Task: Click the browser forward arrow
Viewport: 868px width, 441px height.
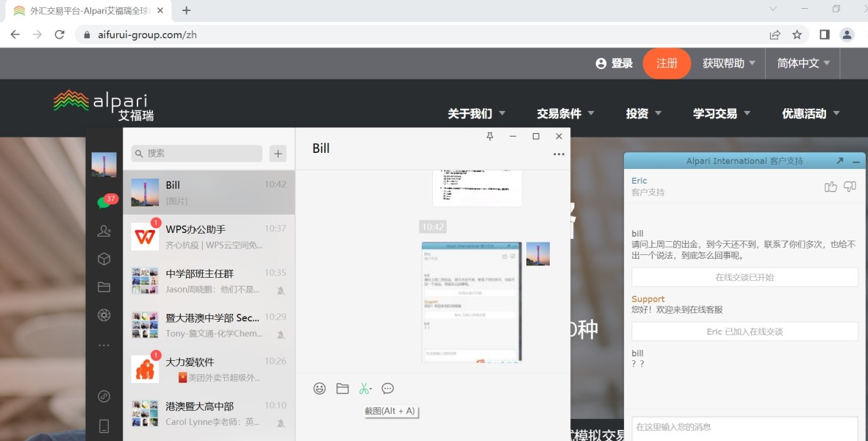Action: click(x=37, y=35)
